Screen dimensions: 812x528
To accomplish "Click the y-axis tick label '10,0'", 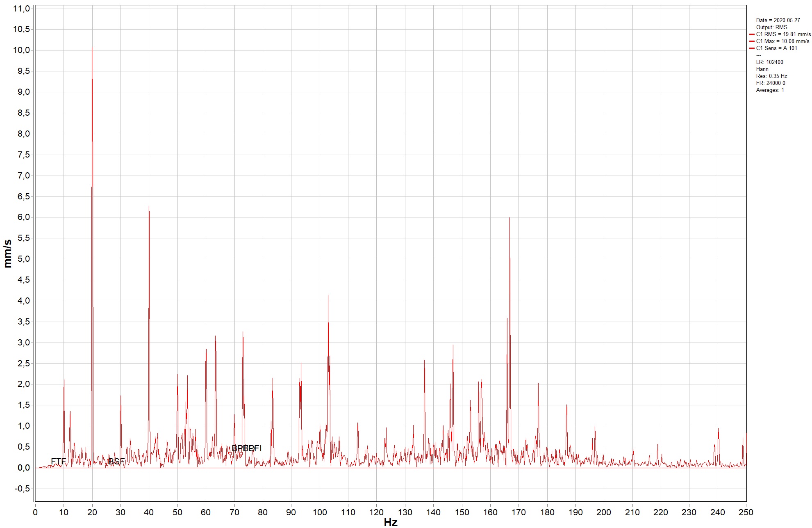I will tap(21, 50).
